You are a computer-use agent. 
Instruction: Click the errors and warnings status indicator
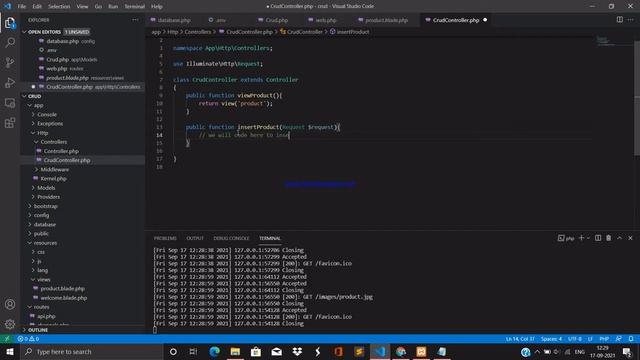coord(28,339)
